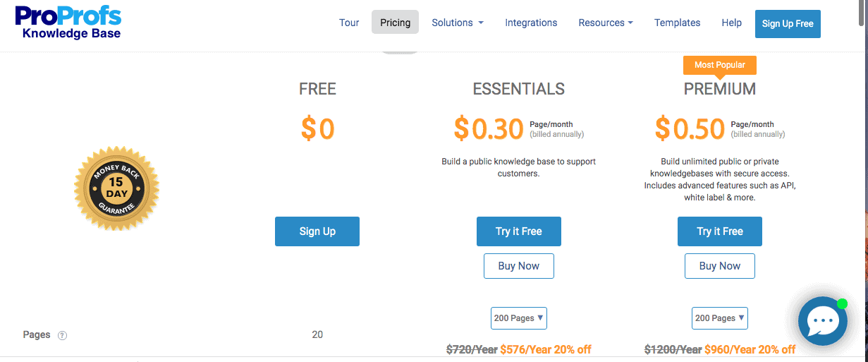Click the 15 day money back badge
The width and height of the screenshot is (868, 362).
tap(116, 188)
